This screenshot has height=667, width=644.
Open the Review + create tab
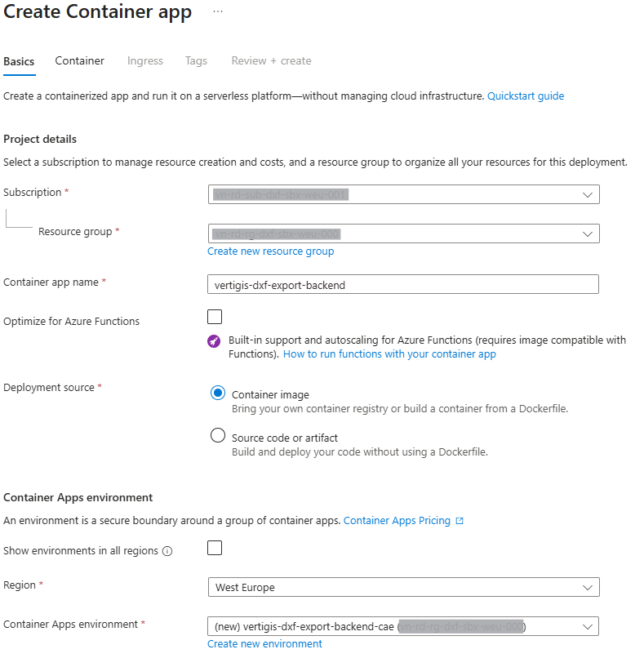pos(271,61)
